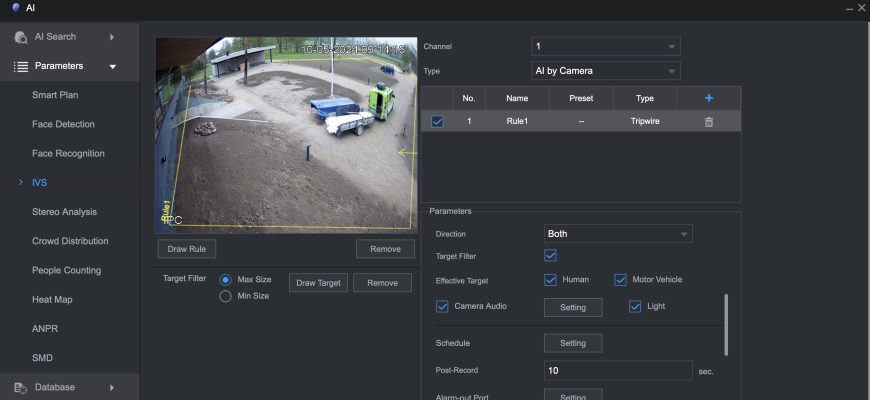
Task: Click the AI logo in title bar
Action: tap(15, 7)
